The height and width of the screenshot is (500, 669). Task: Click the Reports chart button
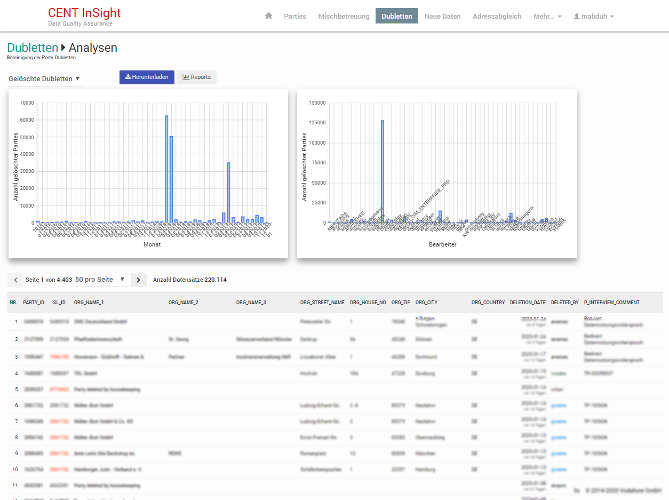pyautogui.click(x=196, y=77)
